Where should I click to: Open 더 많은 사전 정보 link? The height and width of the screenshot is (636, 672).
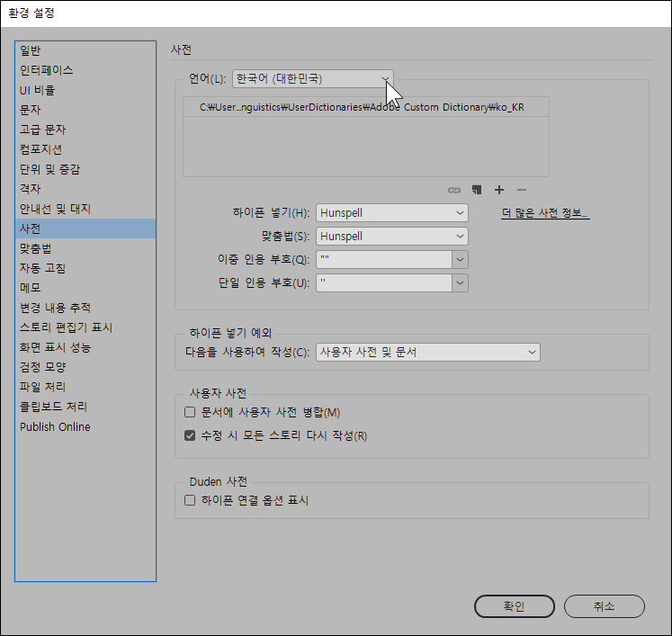tap(545, 213)
